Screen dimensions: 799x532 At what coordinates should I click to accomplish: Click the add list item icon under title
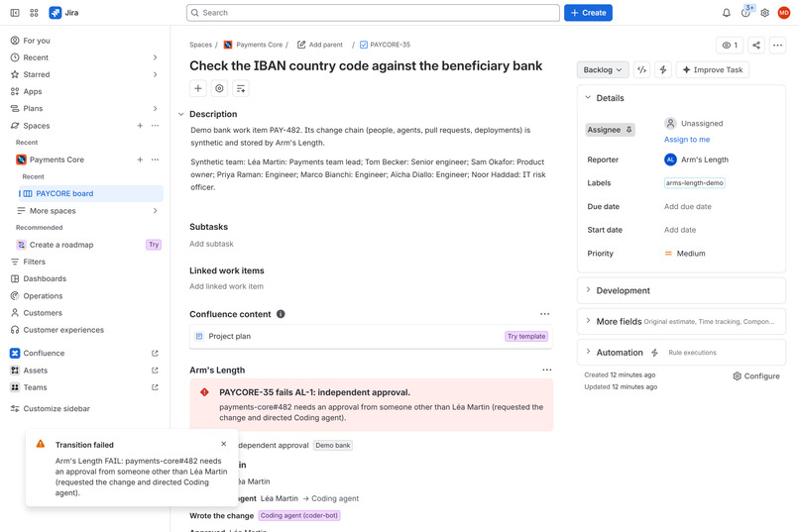241,88
